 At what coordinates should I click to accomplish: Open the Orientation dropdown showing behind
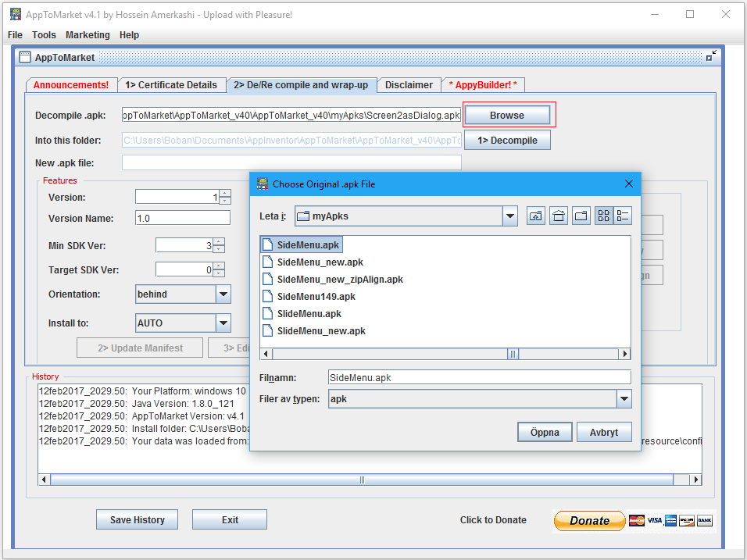tap(223, 294)
